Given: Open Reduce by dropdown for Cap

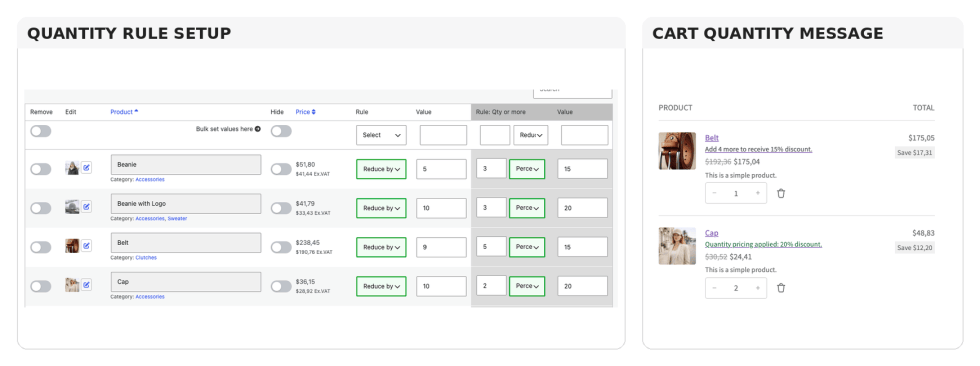Looking at the screenshot, I should point(381,286).
